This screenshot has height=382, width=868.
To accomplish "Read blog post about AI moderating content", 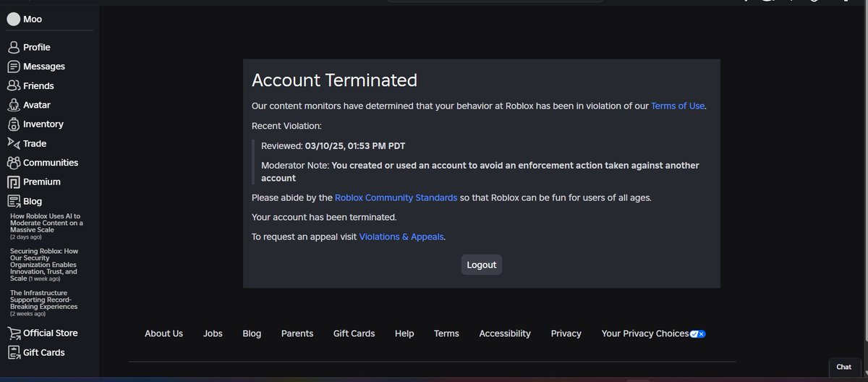I will 46,226.
